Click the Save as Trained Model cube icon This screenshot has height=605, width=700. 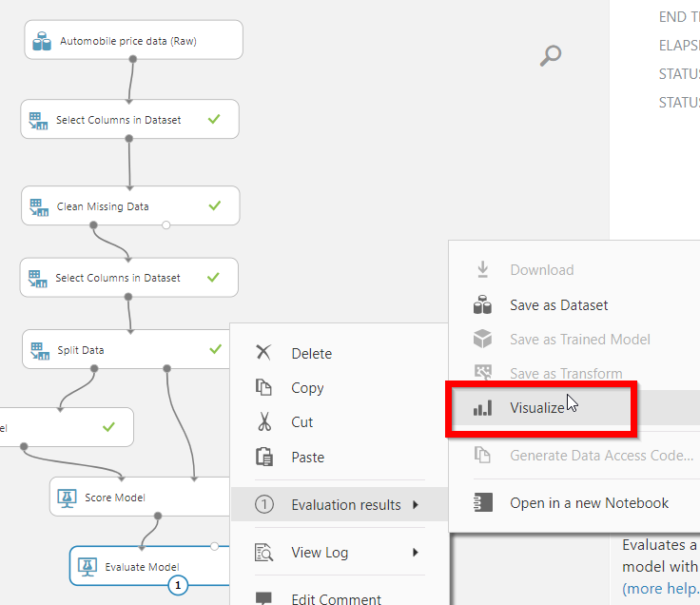click(x=482, y=339)
